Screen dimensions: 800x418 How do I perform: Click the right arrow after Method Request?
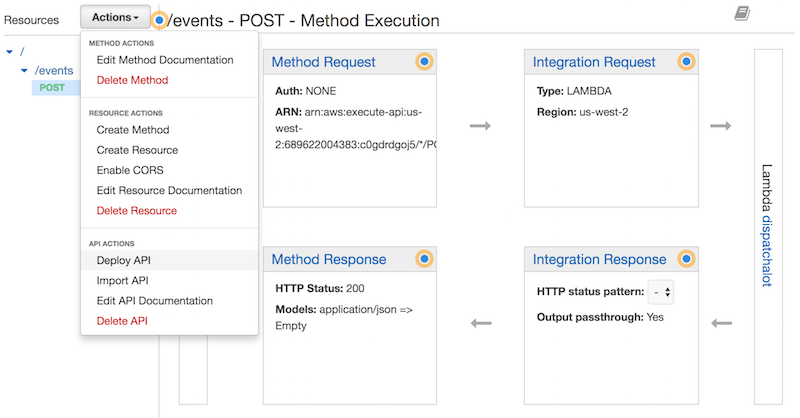click(x=480, y=126)
